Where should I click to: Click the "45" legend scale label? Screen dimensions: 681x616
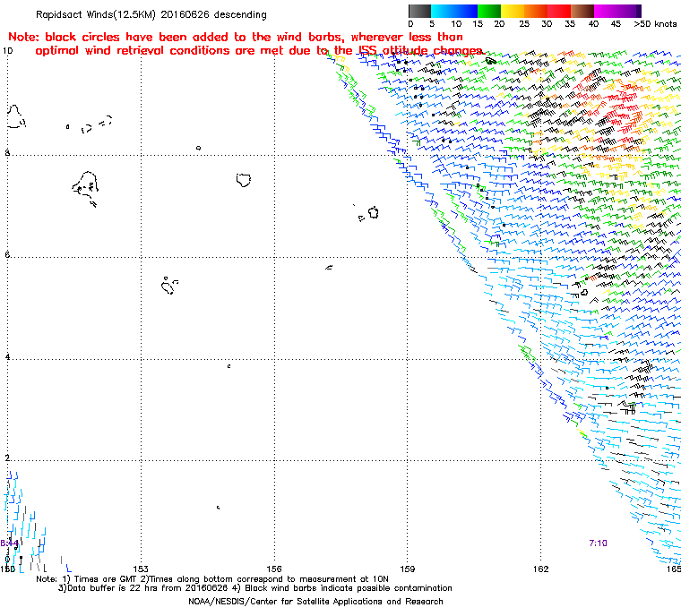pos(616,24)
